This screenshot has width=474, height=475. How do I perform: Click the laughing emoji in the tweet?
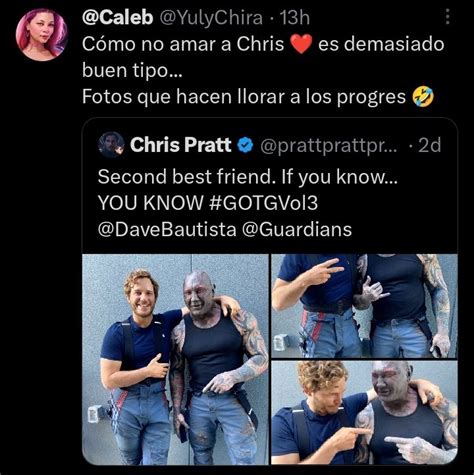[x=423, y=97]
